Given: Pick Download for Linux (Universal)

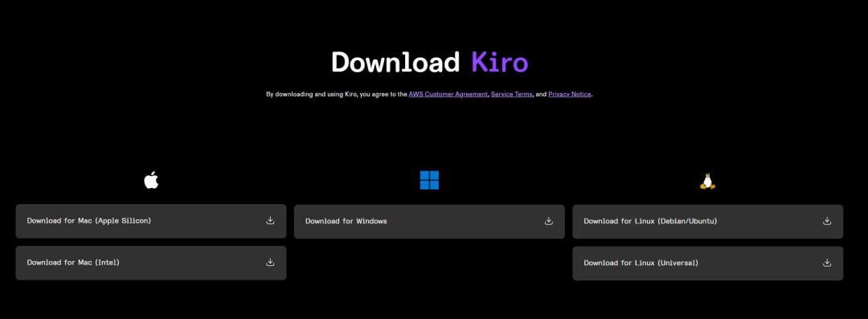Looking at the screenshot, I should [707, 263].
